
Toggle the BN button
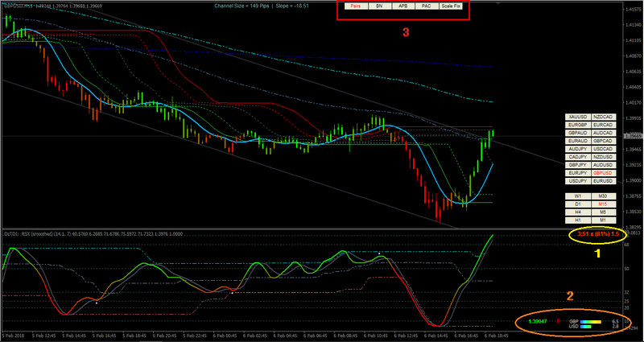379,6
